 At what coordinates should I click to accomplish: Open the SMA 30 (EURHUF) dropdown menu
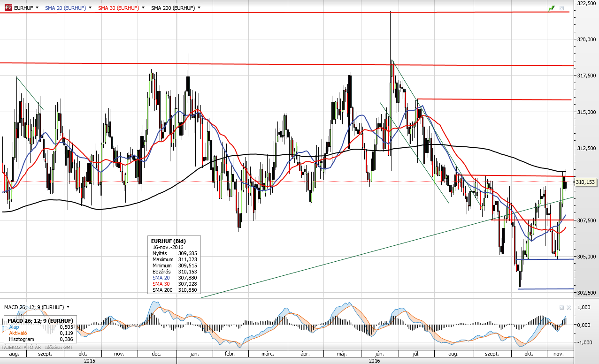click(143, 8)
